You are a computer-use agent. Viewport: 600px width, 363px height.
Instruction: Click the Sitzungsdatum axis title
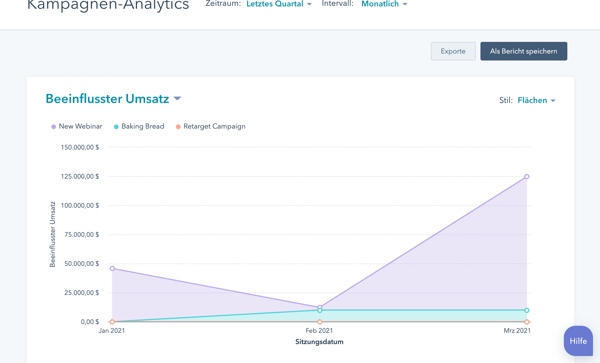319,342
